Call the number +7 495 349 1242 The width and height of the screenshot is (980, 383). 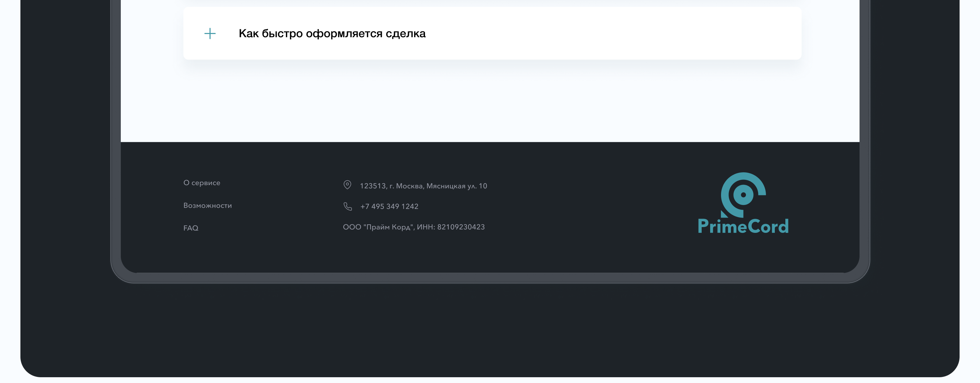point(389,206)
